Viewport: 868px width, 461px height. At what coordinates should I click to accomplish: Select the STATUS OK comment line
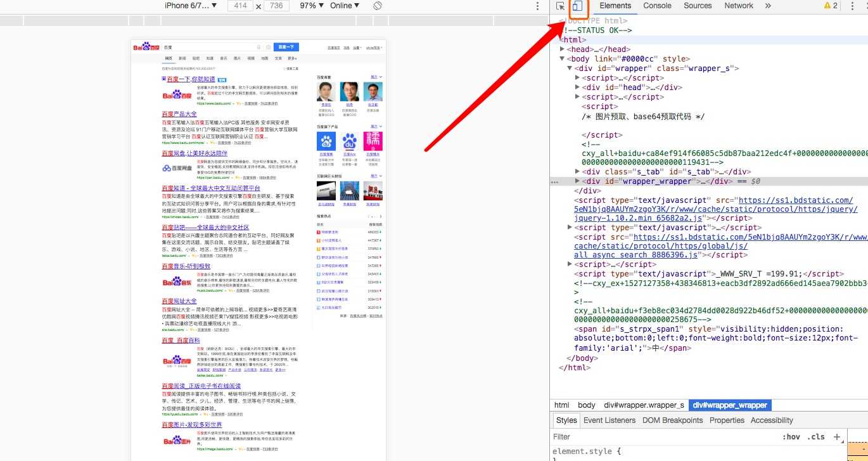coord(596,30)
